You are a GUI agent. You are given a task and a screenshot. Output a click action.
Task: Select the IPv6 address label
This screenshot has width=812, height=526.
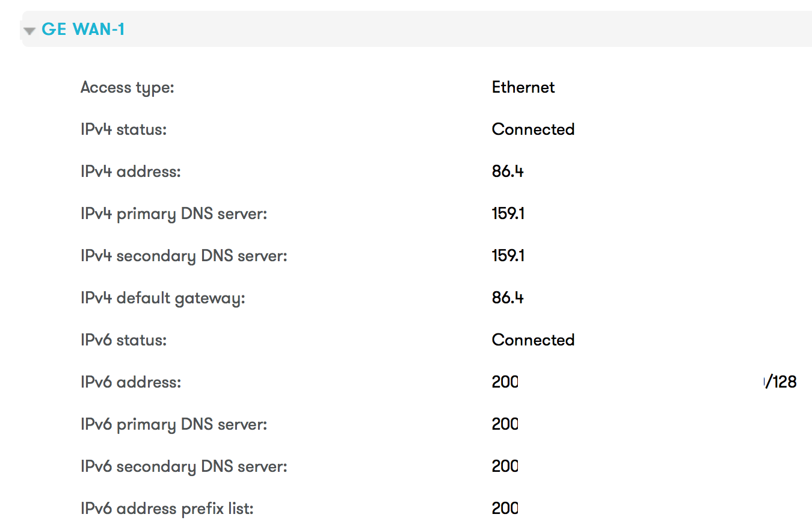131,383
